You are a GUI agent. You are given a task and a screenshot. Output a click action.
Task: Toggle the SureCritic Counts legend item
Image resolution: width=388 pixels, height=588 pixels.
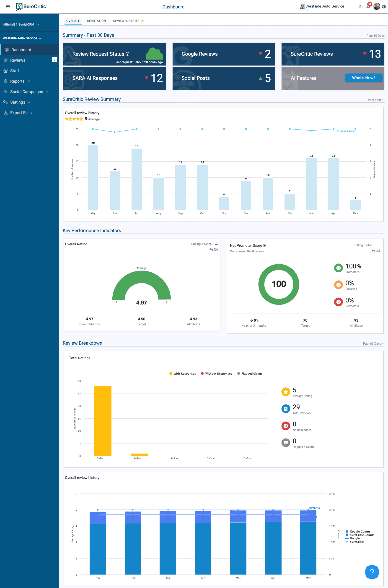coord(360,535)
